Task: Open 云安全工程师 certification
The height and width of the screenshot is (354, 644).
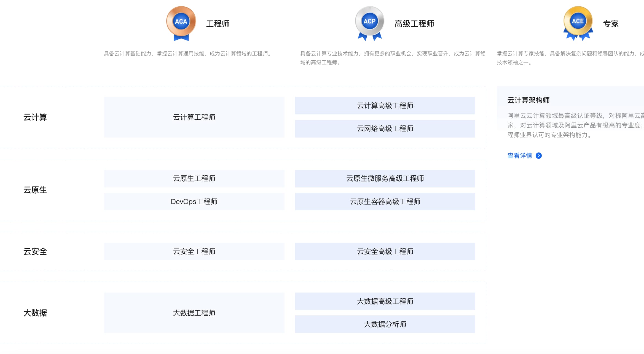Action: click(194, 251)
